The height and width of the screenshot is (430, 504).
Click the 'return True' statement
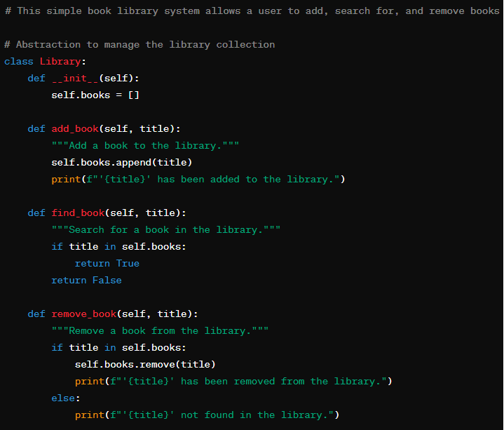107,264
